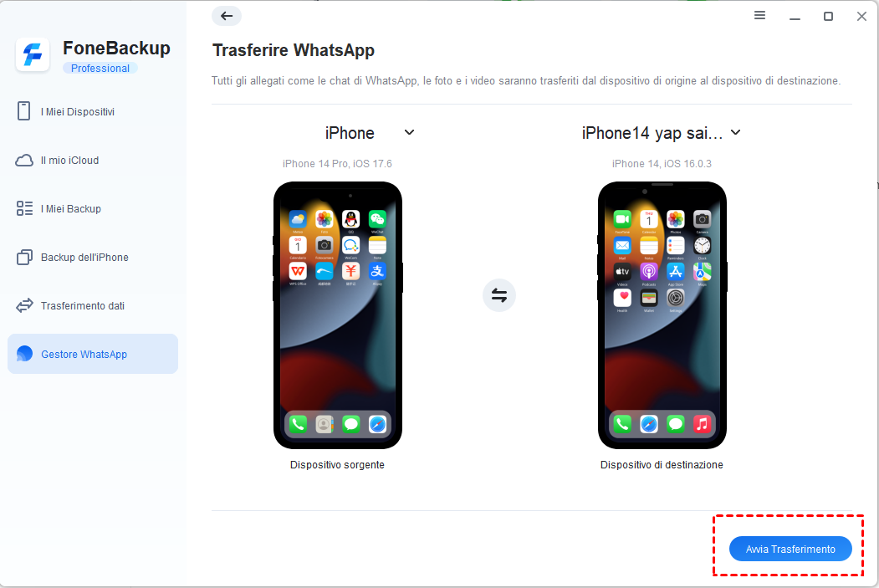Click the Backup dell'iPhone copy icon
The width and height of the screenshot is (879, 588).
click(24, 258)
